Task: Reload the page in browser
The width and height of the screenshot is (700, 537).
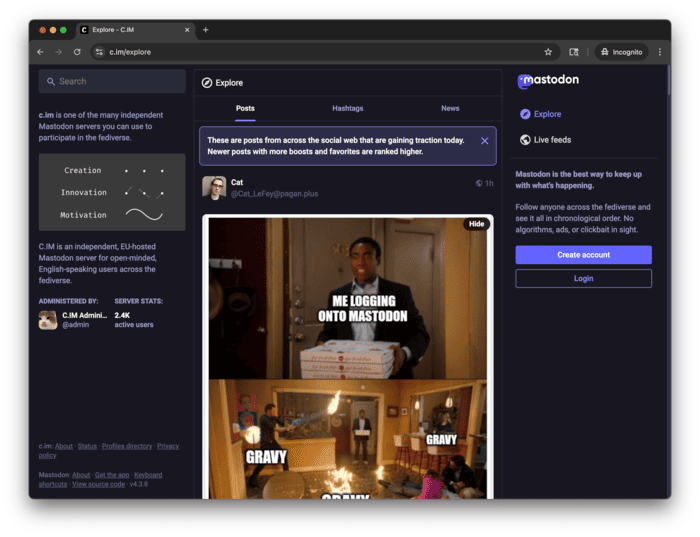Action: point(78,52)
